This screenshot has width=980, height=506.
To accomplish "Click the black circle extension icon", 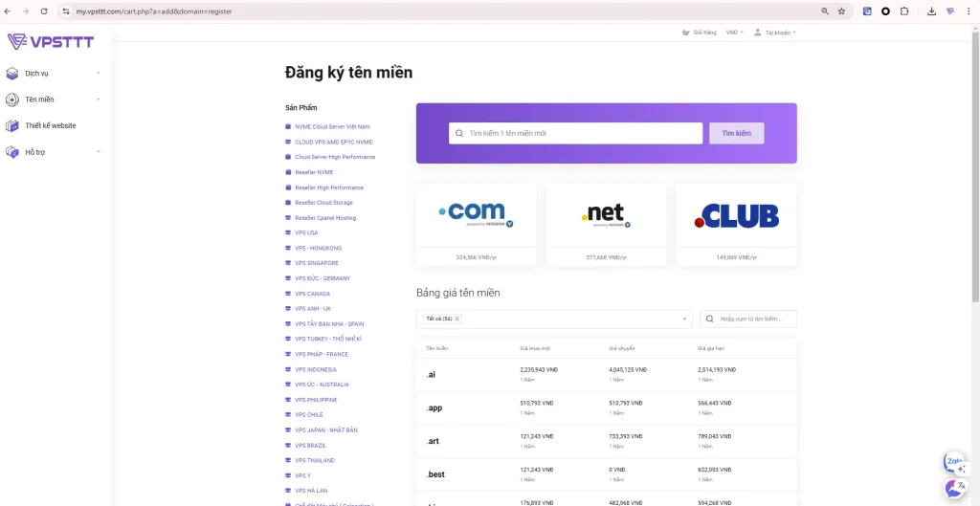I will pyautogui.click(x=885, y=11).
